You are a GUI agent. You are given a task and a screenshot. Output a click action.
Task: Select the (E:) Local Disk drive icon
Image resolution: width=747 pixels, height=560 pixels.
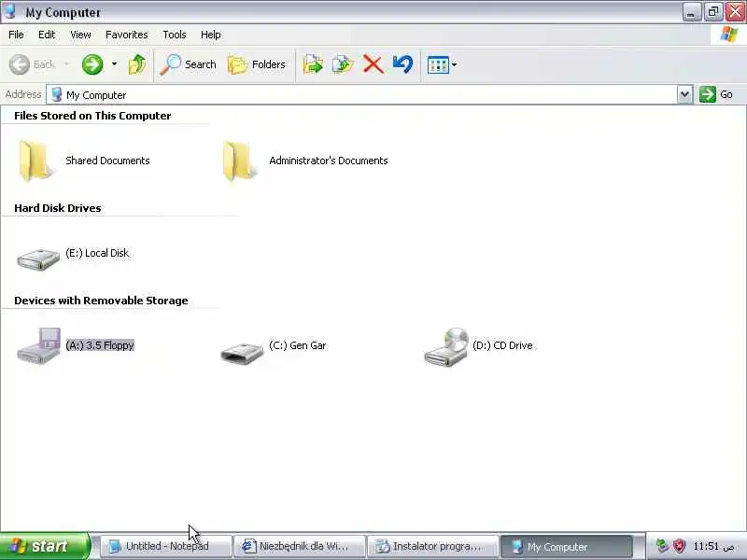[38, 259]
